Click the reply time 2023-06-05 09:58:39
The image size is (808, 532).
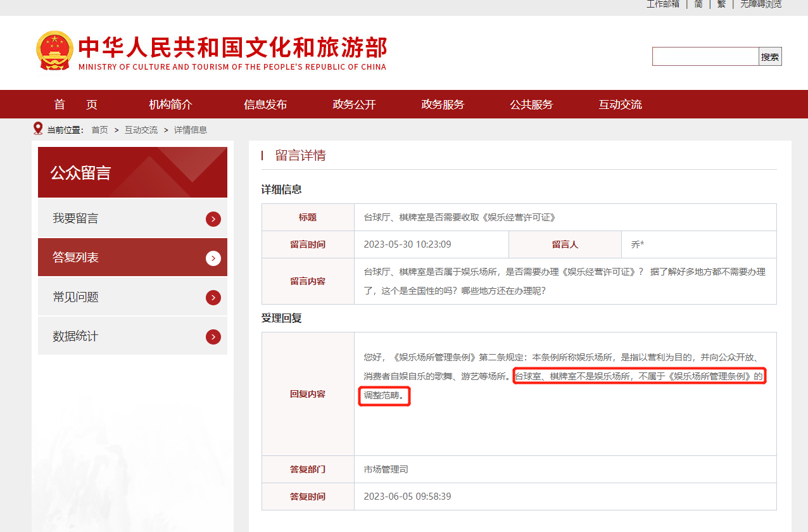pos(407,497)
